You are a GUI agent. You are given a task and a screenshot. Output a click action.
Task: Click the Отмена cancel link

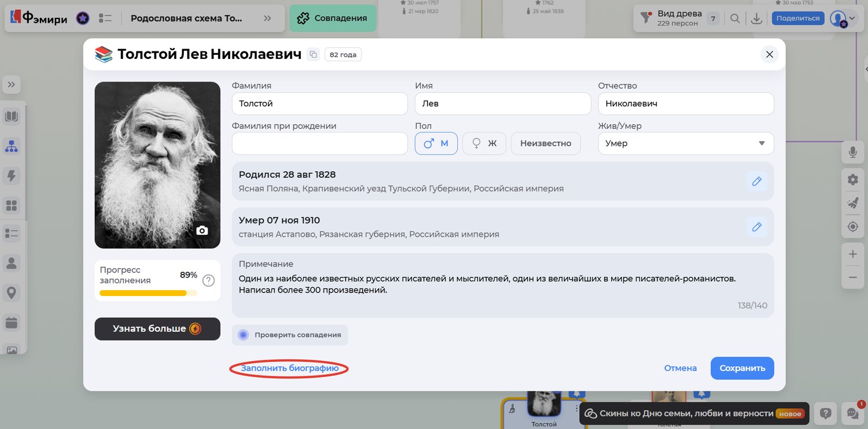681,368
